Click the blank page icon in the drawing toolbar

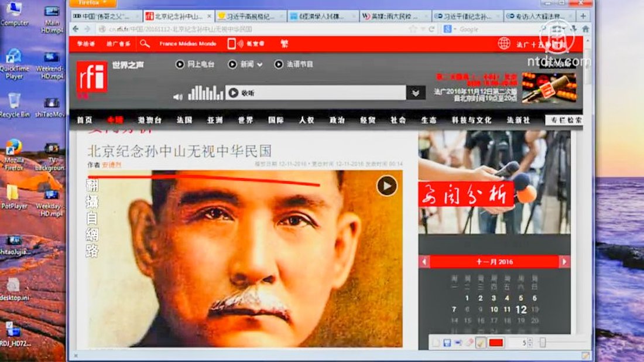pos(436,343)
